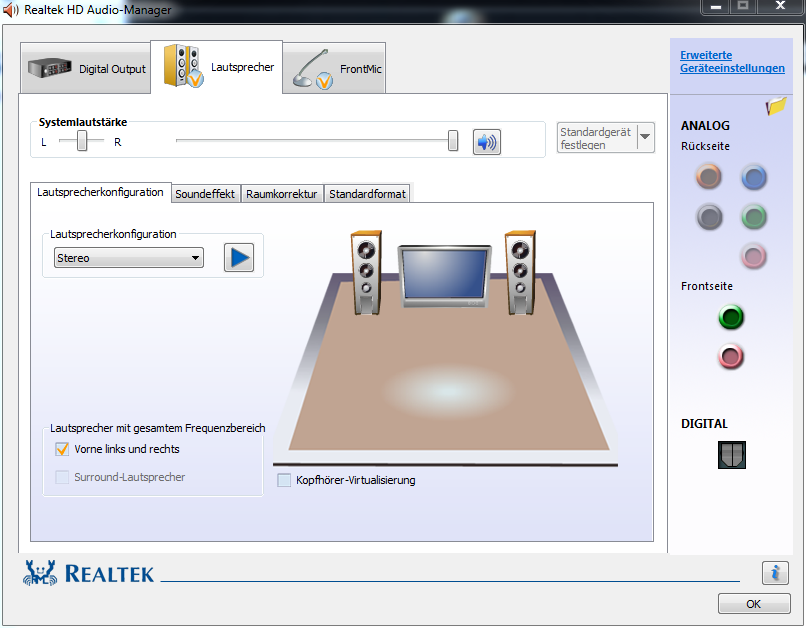
Task: Click the green rear-panel audio jack
Action: tap(754, 217)
